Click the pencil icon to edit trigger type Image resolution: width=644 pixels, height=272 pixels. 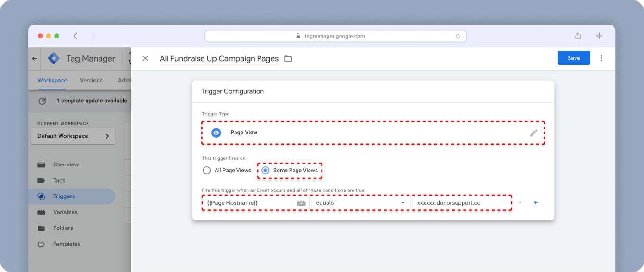533,133
